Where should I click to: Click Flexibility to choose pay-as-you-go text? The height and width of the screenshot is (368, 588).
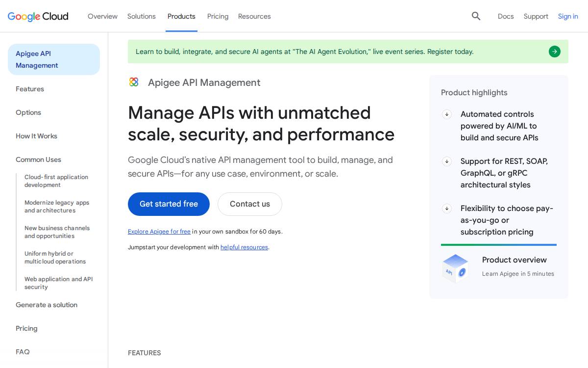click(507, 220)
